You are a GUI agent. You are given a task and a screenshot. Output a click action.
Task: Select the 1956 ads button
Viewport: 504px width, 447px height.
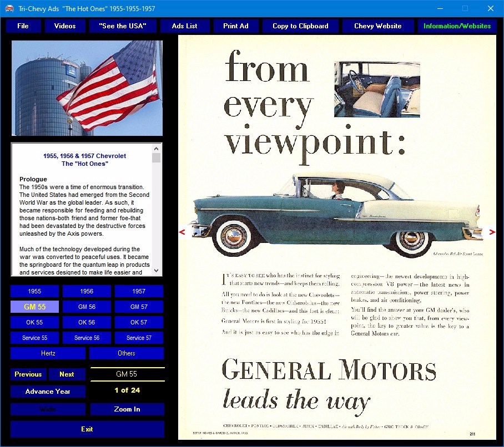click(87, 291)
